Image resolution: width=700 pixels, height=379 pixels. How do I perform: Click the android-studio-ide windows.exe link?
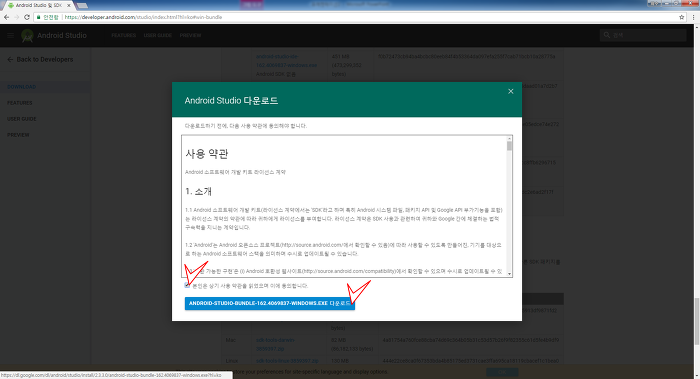coord(286,61)
